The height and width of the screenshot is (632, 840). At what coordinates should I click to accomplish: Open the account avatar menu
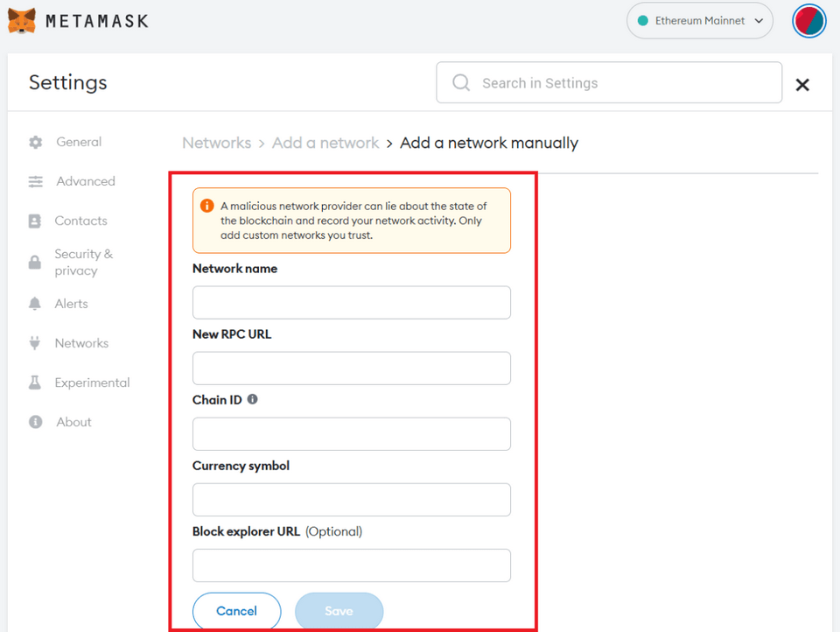(x=808, y=21)
